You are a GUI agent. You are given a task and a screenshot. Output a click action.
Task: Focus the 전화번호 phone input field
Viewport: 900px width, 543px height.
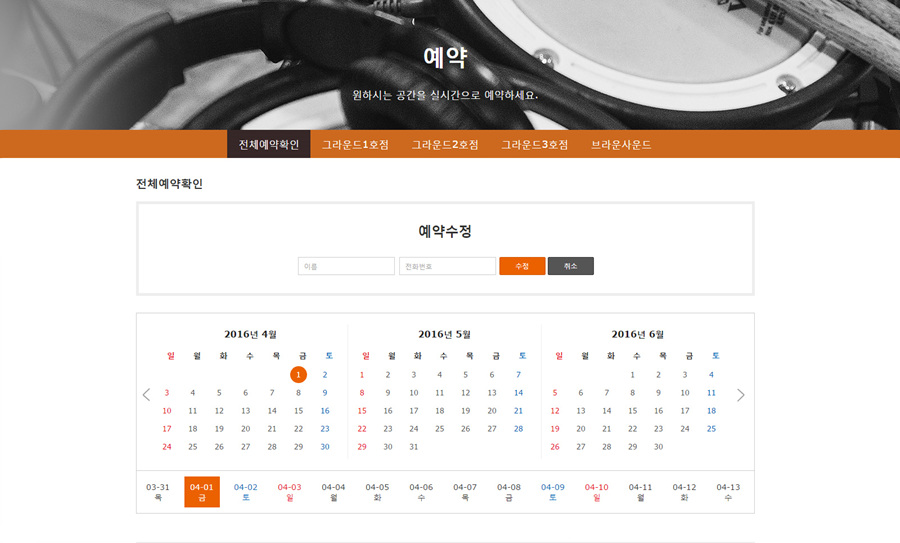(447, 266)
